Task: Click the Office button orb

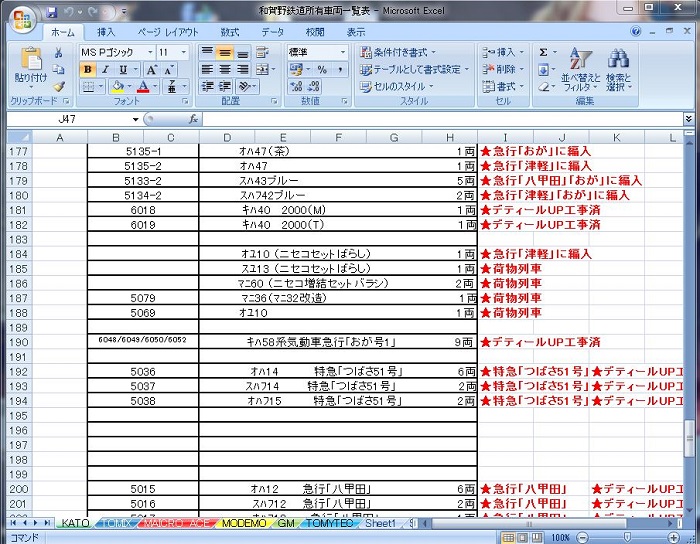Action: coord(21,19)
